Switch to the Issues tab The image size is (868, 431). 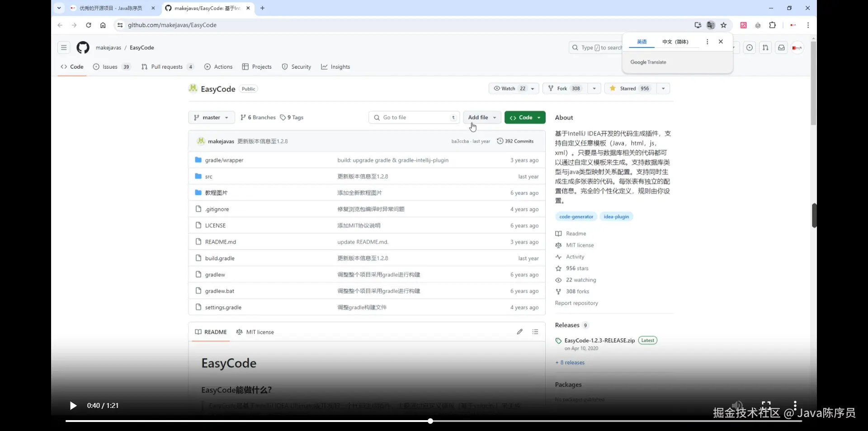[112, 67]
